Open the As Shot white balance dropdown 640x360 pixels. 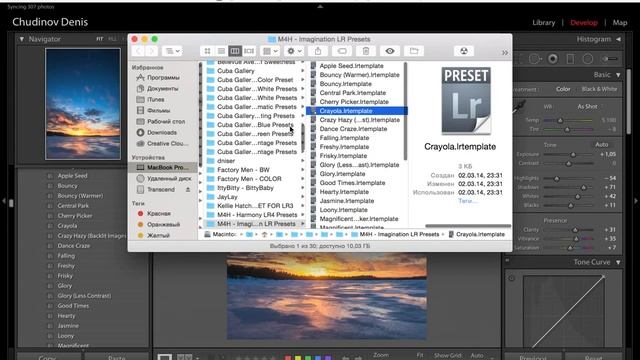pyautogui.click(x=587, y=107)
